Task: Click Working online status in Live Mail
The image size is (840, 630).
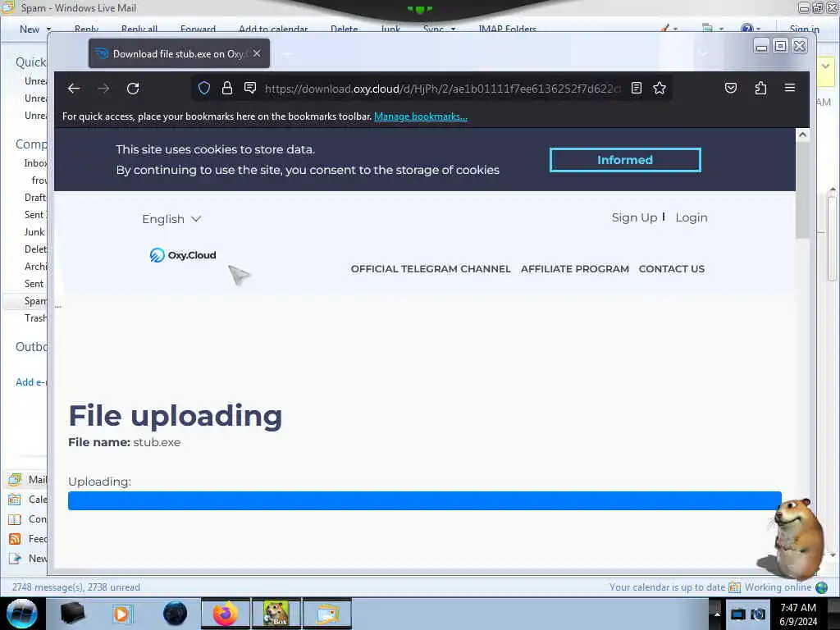Action: coord(778,587)
